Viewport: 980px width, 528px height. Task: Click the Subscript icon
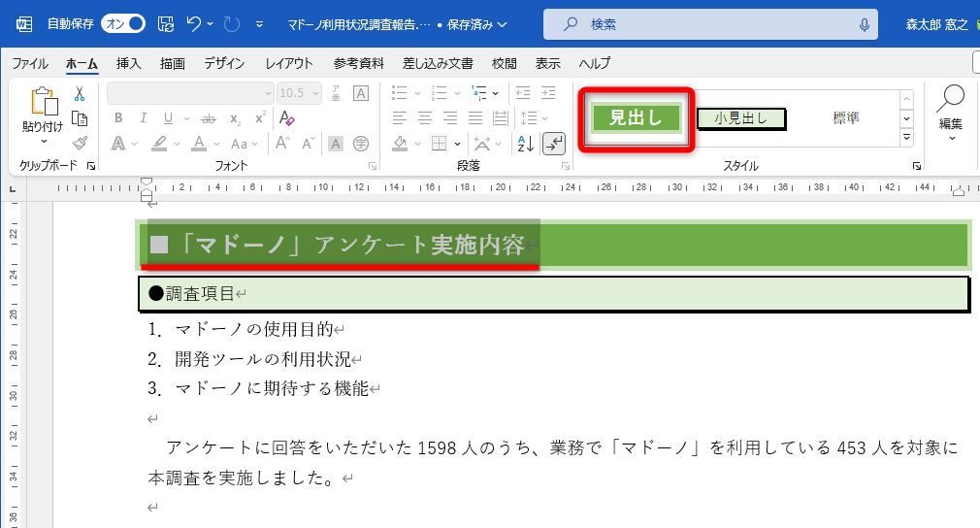coord(235,118)
